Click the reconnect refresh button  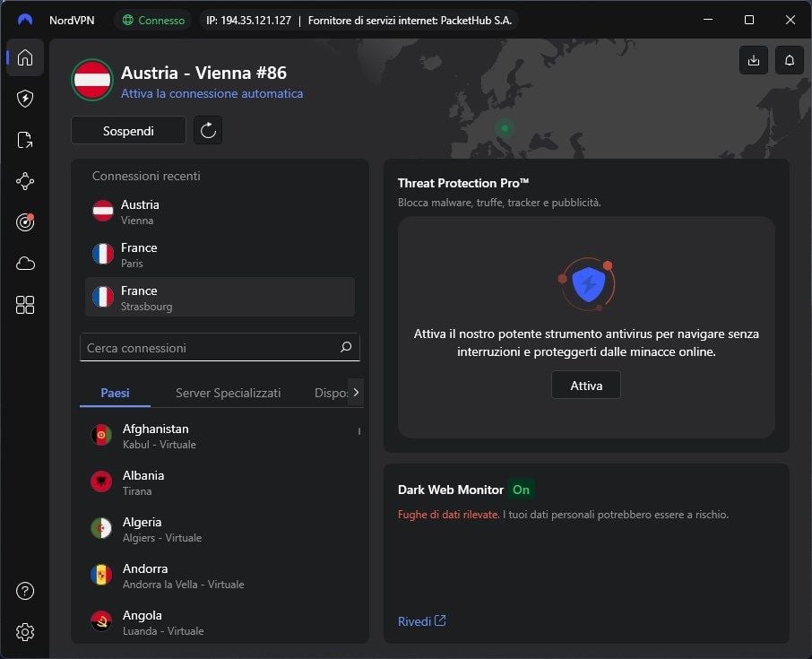[x=208, y=130]
